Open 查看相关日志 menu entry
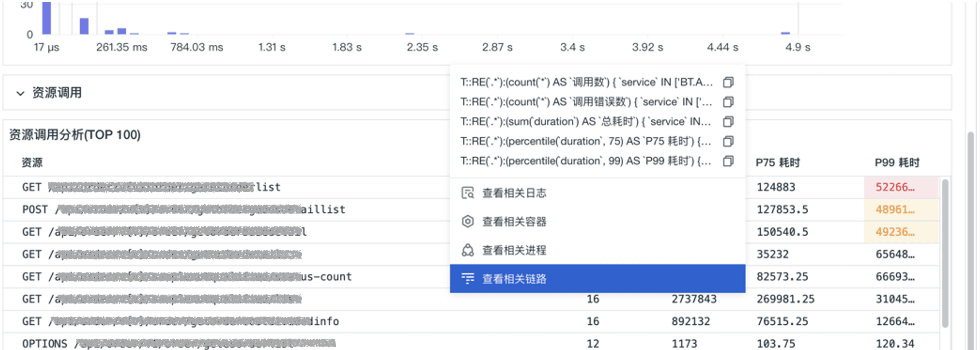 click(x=597, y=193)
